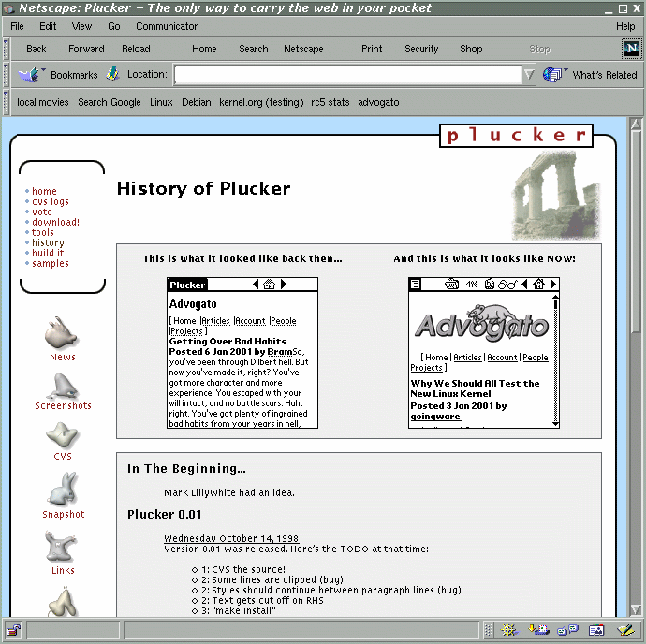The image size is (646, 644).
Task: Open the Mail inbox status bar icon
Action: (538, 630)
